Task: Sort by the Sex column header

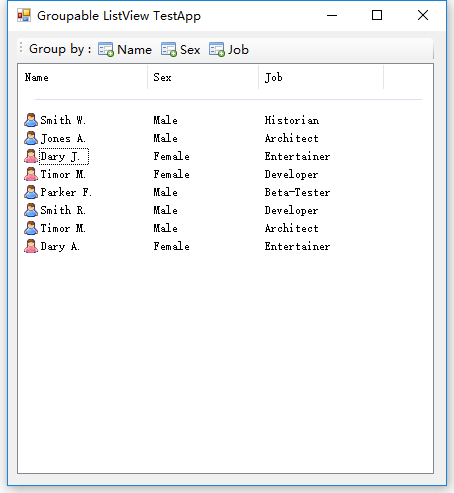Action: tap(203, 77)
